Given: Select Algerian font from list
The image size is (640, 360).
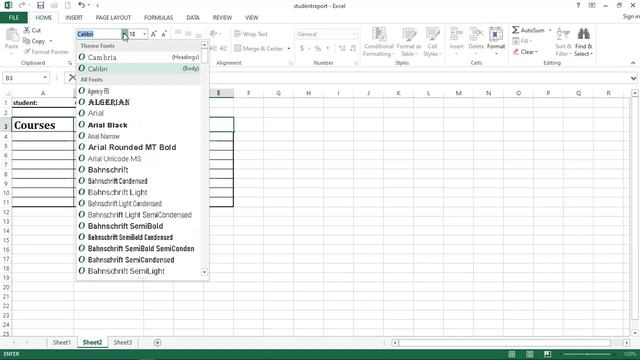Looking at the screenshot, I should click(138, 102).
